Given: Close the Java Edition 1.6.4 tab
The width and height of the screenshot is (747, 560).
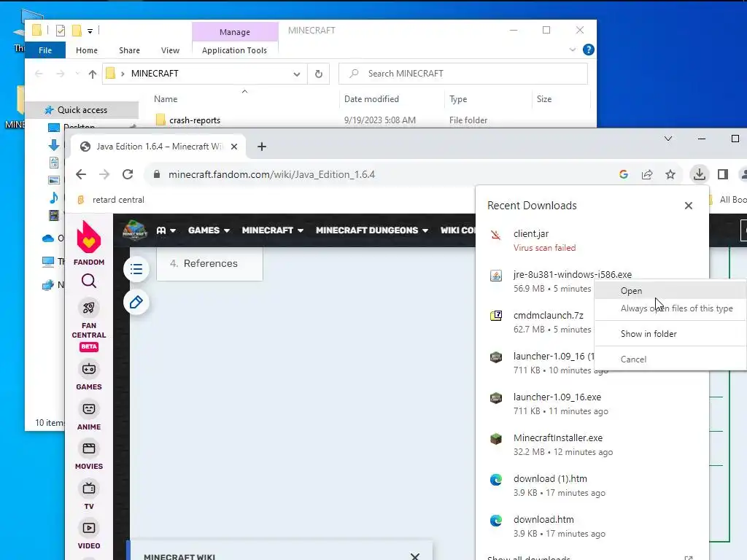Looking at the screenshot, I should coord(234,147).
